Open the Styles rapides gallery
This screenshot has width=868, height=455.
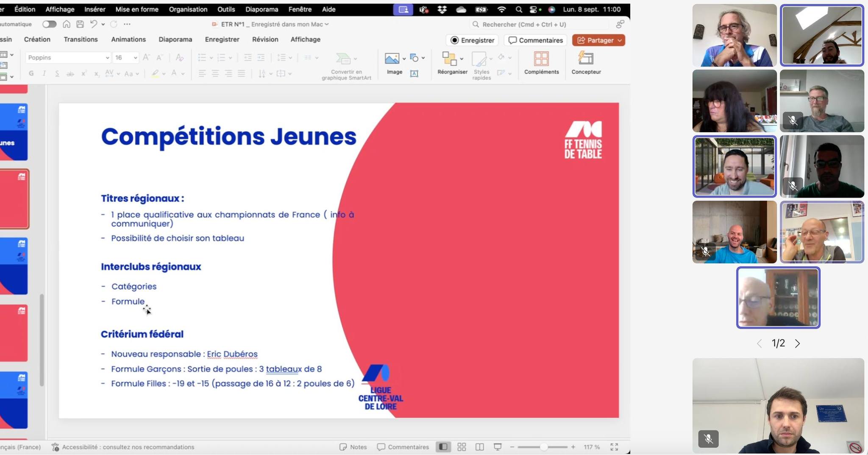click(x=481, y=66)
